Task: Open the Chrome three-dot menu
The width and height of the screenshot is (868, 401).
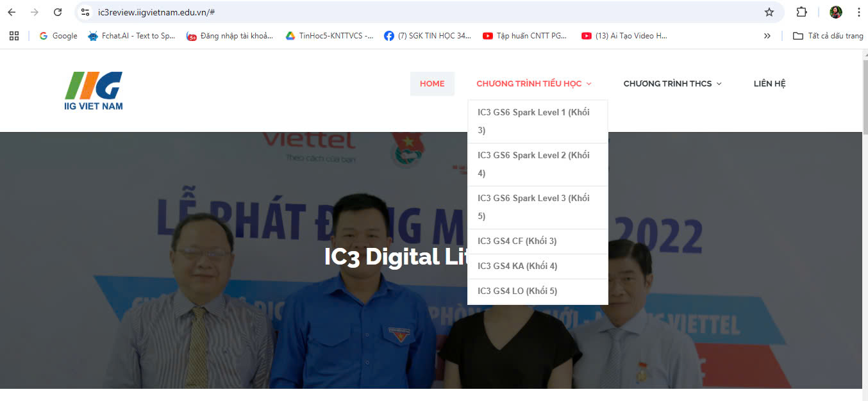Action: pos(858,12)
